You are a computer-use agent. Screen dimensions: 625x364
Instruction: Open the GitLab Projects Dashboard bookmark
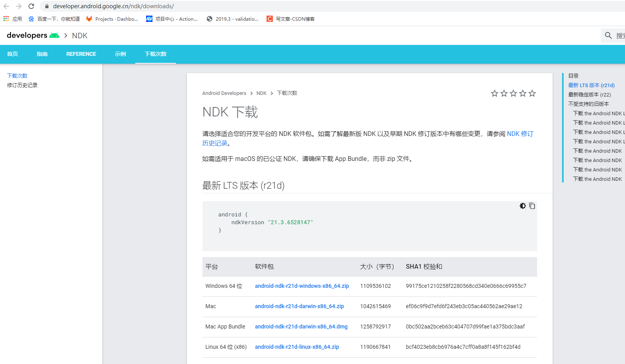[112, 19]
